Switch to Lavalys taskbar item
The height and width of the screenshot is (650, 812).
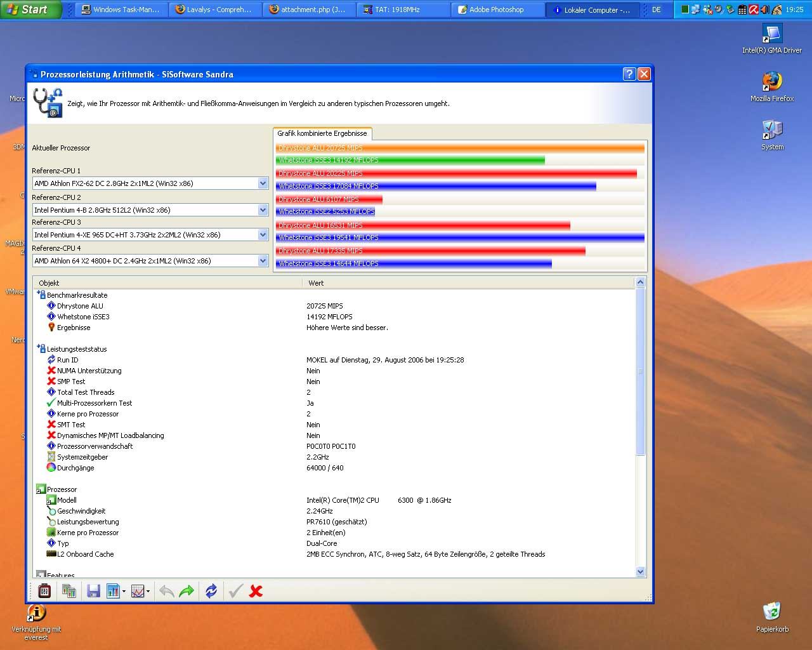point(214,10)
